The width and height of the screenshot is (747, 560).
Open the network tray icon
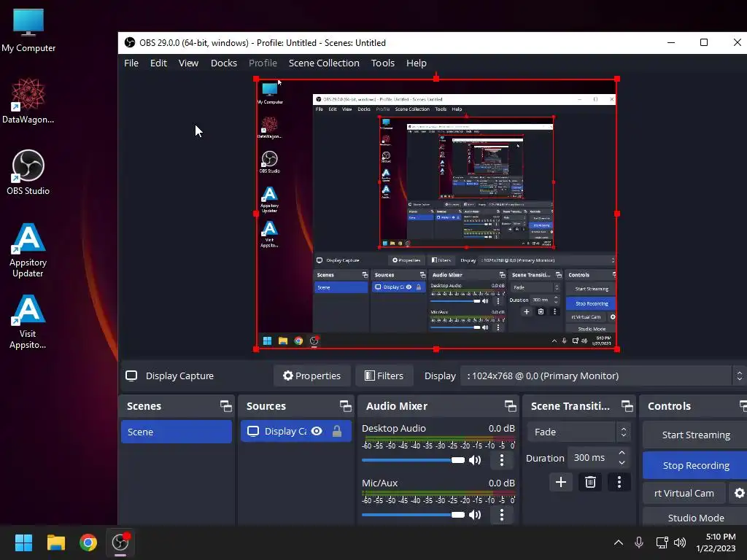[x=662, y=542]
